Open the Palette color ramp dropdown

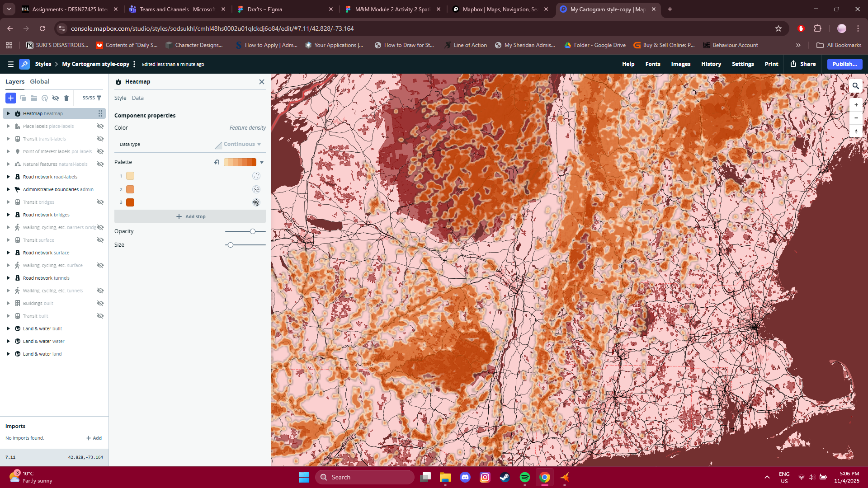(x=262, y=162)
